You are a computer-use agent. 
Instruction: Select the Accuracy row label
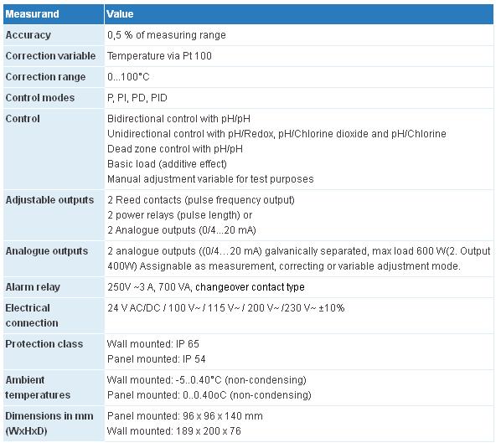point(28,35)
